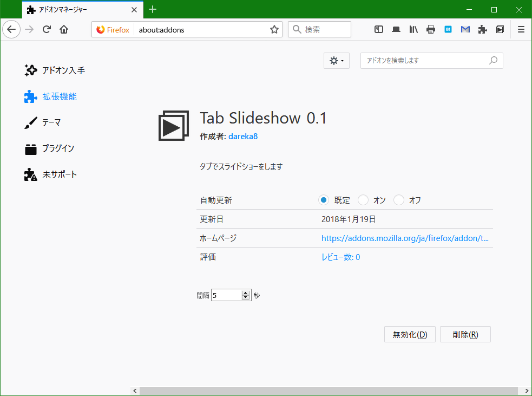532x396 pixels.
Task: Click 無効化(D) to disable the extension
Action: click(x=410, y=335)
